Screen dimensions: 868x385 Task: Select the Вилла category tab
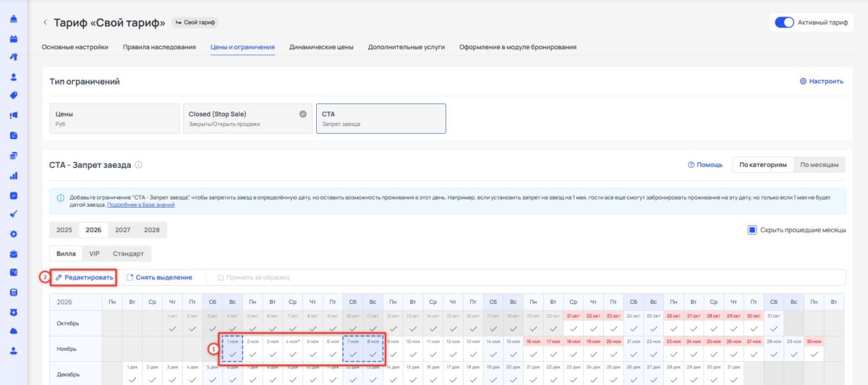(66, 254)
